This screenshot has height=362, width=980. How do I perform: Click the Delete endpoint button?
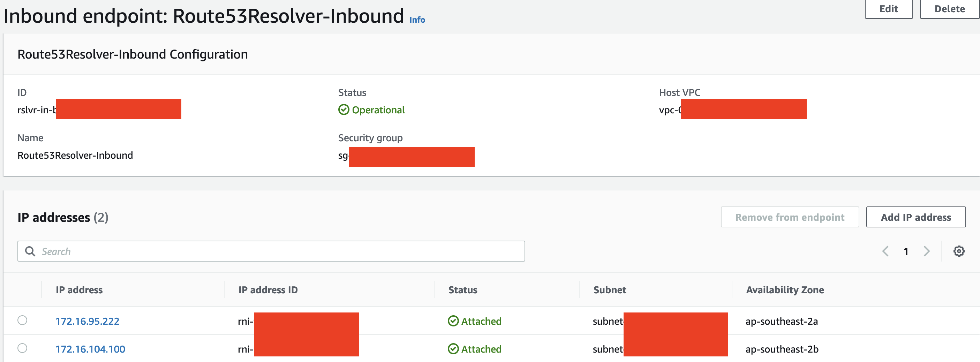pyautogui.click(x=950, y=9)
